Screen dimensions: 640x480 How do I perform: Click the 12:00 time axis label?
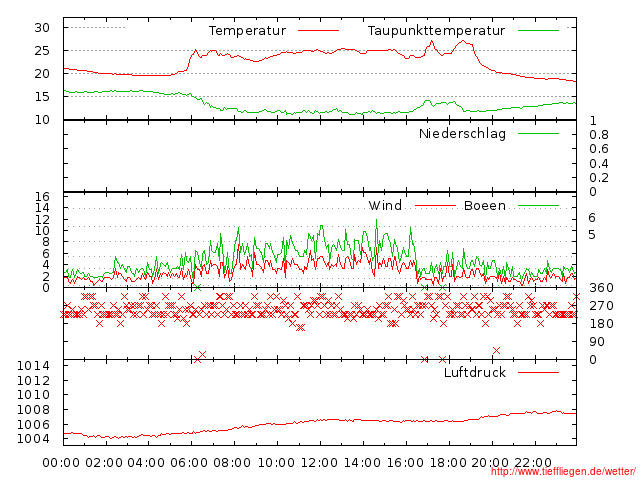coord(319,463)
